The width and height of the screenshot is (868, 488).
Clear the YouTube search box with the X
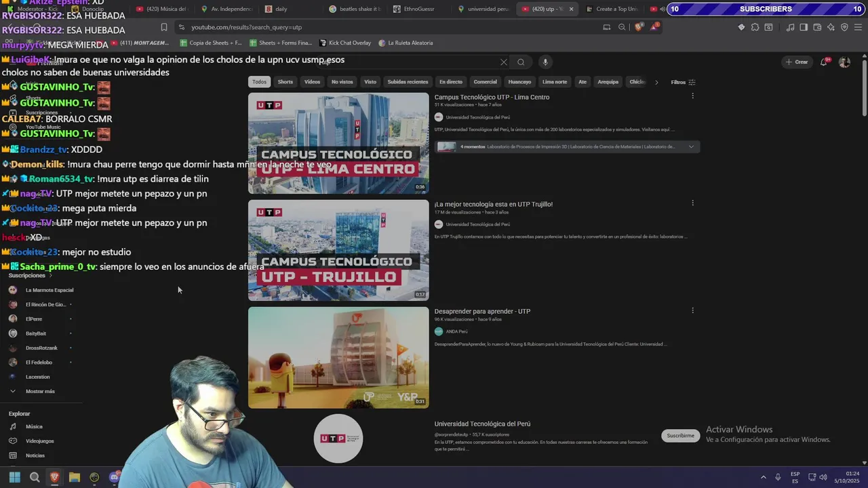(x=504, y=62)
